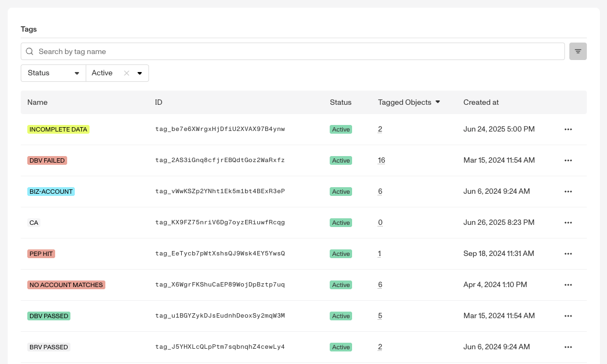Click ID tag_J5YHXLcQLpPtm7sqbnqhZ4cewLy4
This screenshot has height=364, width=607.
(220, 347)
